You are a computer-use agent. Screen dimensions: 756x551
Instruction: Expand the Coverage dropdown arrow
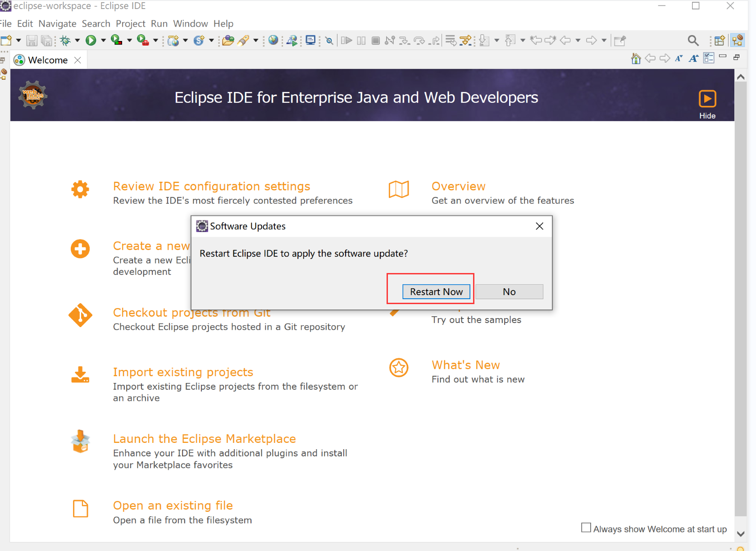(x=129, y=41)
